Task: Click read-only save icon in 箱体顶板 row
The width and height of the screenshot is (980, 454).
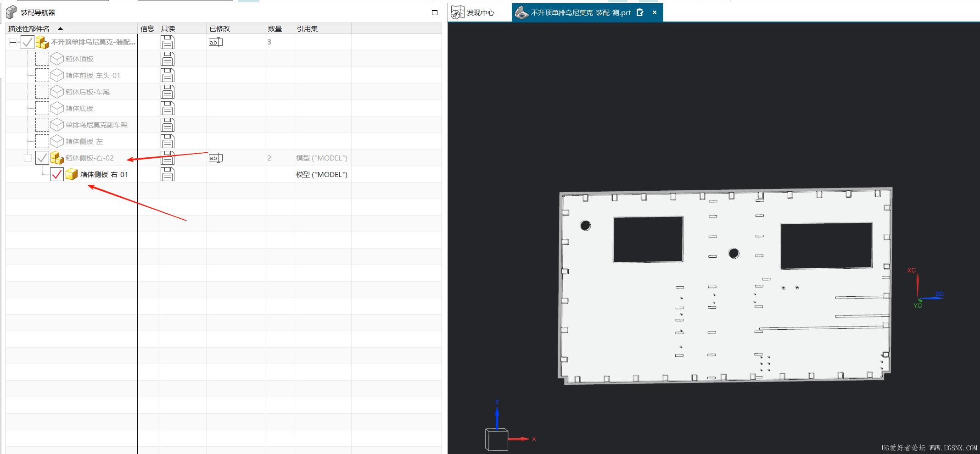Action: click(x=168, y=59)
